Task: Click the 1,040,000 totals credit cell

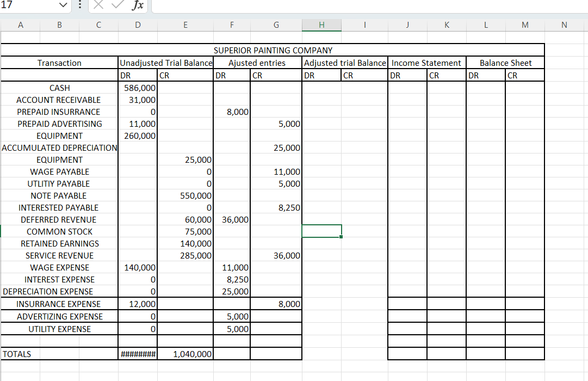Action: click(185, 354)
